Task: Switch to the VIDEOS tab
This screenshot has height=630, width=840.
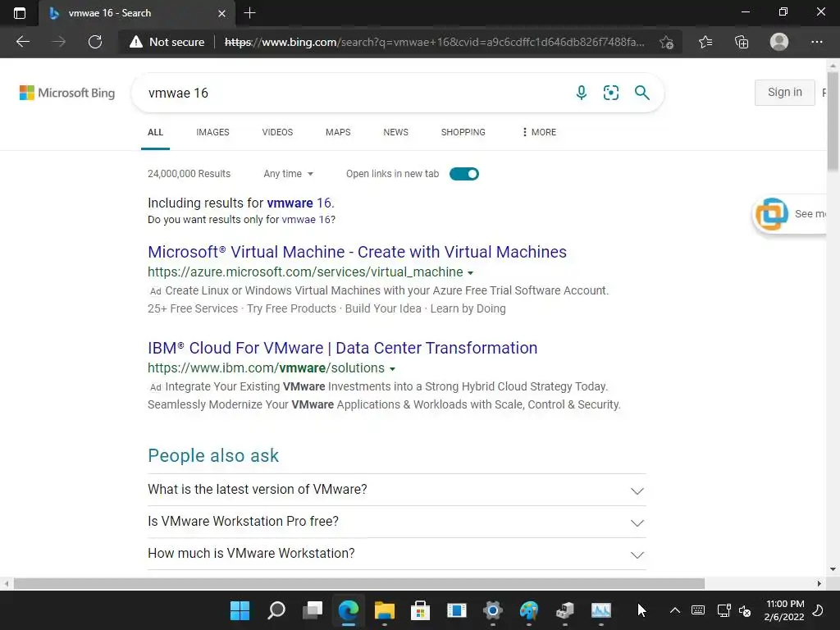Action: click(x=277, y=132)
